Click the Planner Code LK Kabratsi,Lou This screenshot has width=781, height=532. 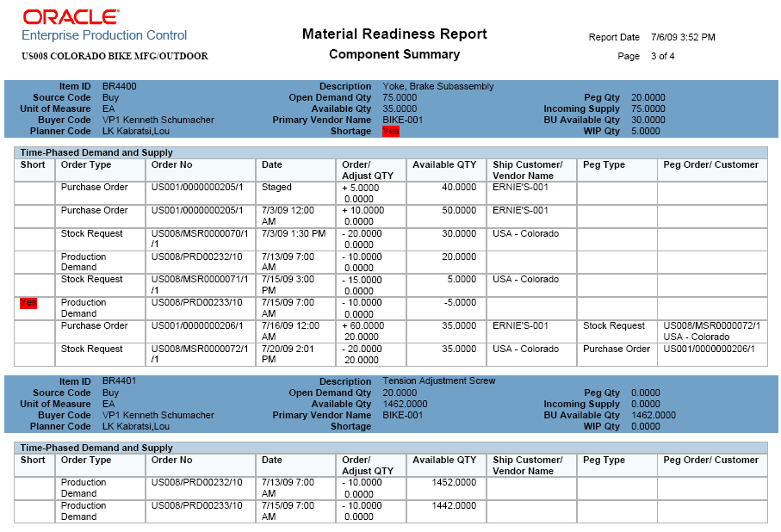click(x=138, y=132)
